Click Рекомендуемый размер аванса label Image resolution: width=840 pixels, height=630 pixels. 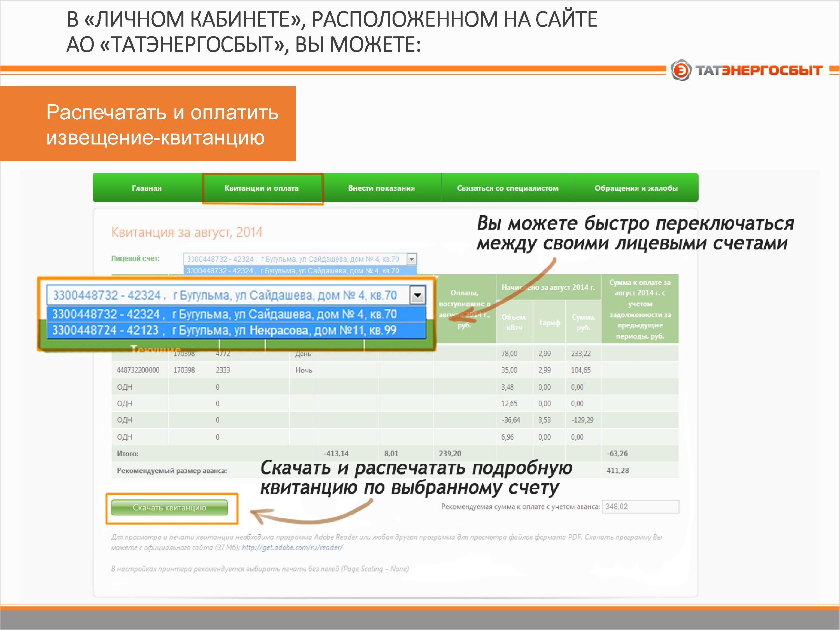(x=172, y=470)
